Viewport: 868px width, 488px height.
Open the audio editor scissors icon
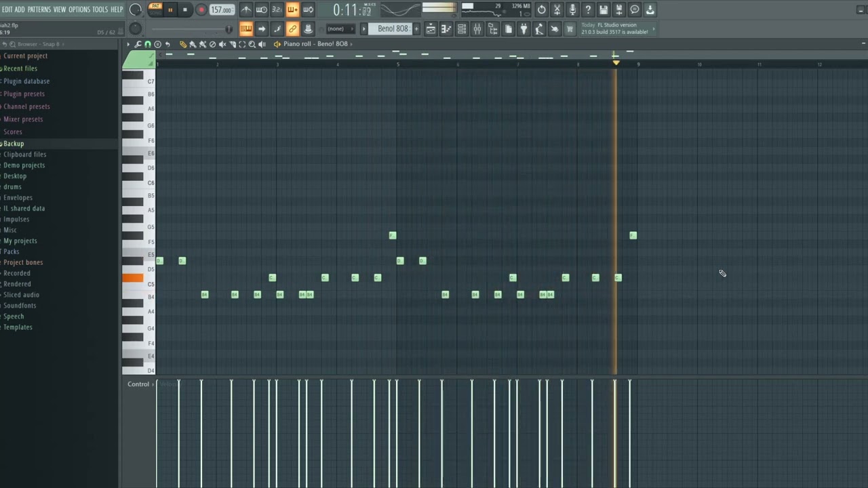click(557, 9)
